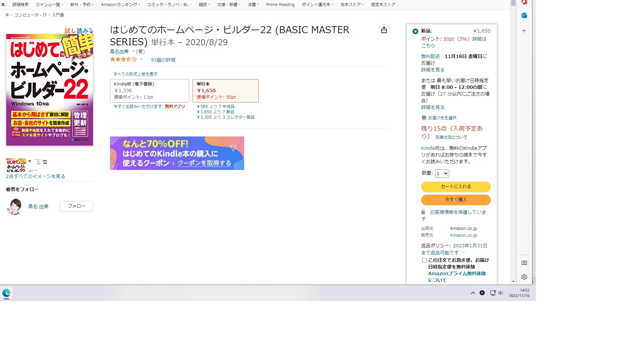Open the ￥3,300 より 3 コレクター商品 link
This screenshot has width=644, height=362.
[x=226, y=117]
